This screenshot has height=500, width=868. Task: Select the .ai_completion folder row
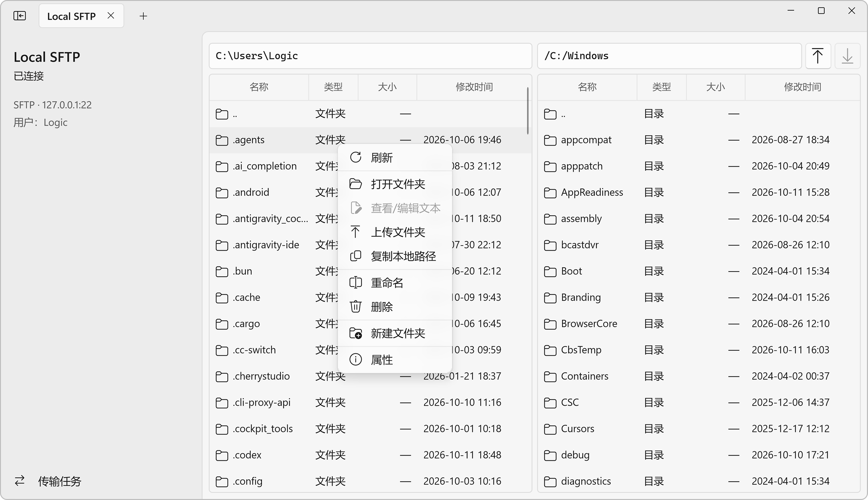click(370, 166)
